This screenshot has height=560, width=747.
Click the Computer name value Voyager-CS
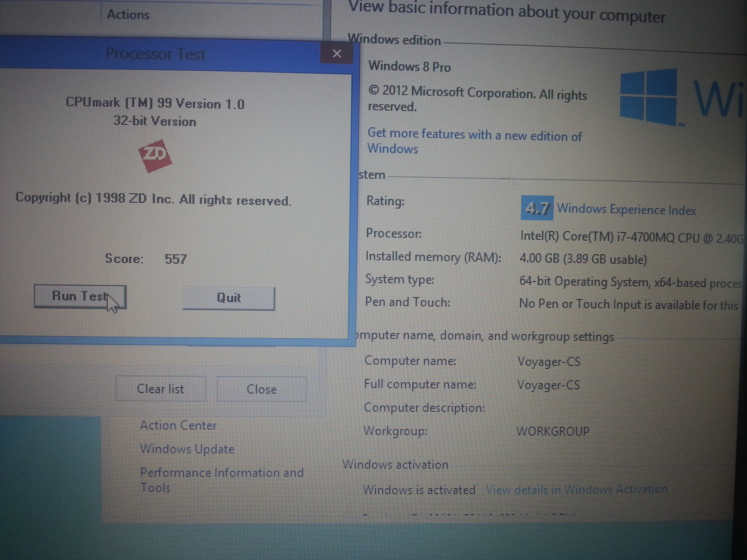click(x=549, y=361)
